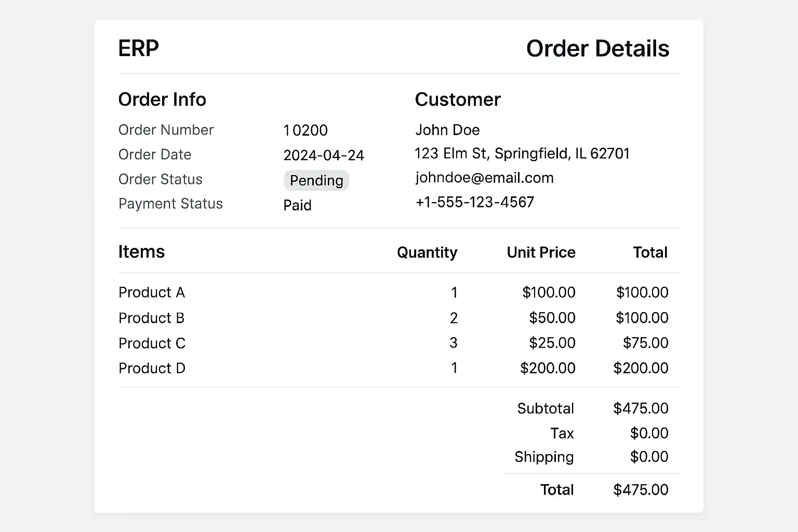This screenshot has height=532, width=798.
Task: Click the johndoe@email.com email address
Action: [484, 178]
